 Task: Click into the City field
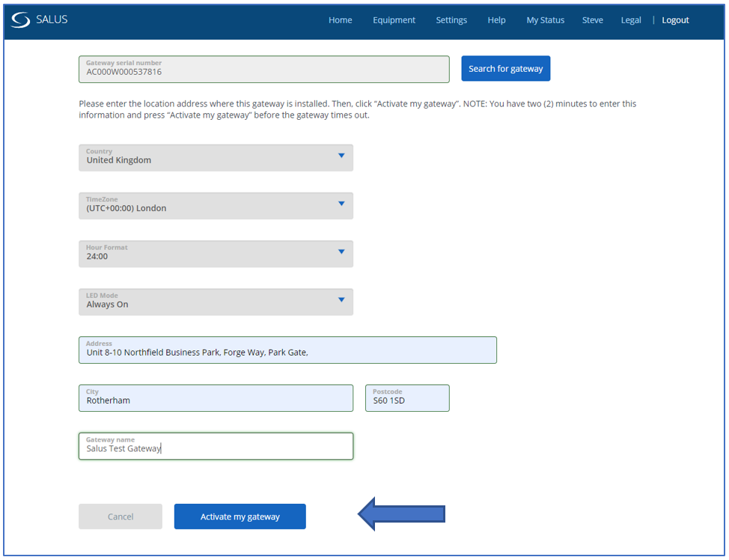click(x=216, y=398)
